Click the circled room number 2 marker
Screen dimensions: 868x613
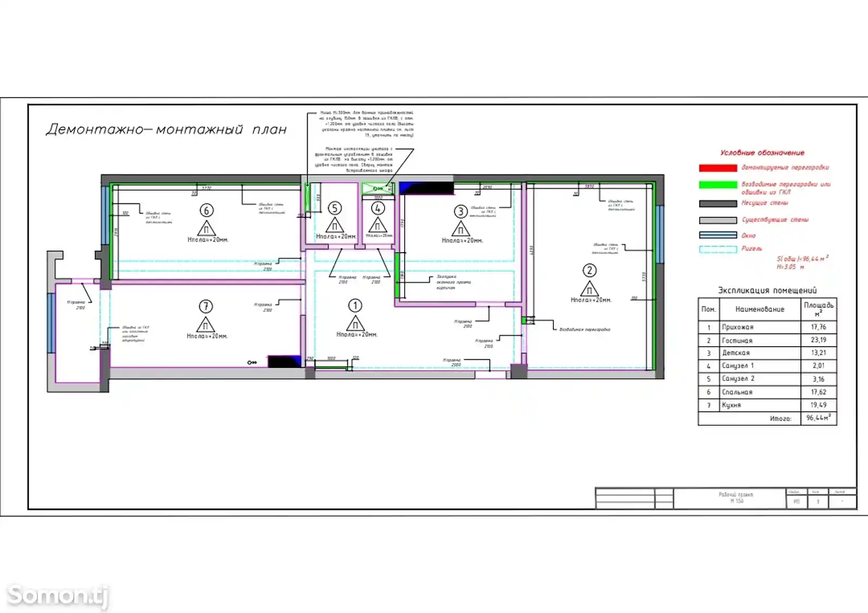[x=590, y=270]
